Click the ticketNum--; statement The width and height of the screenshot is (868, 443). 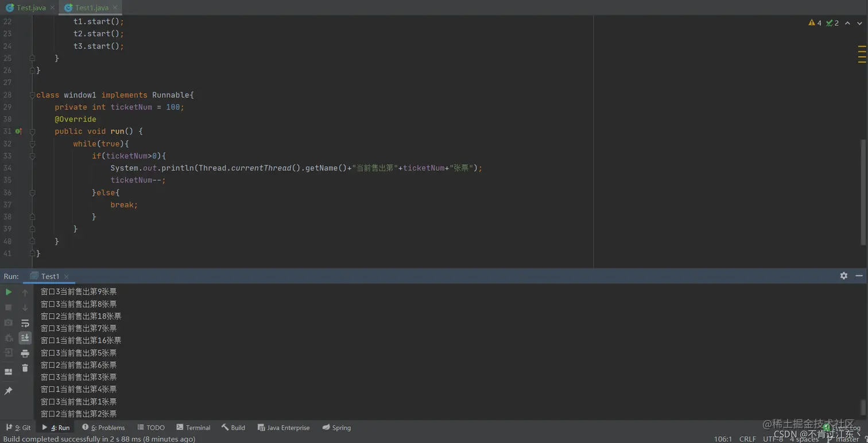138,180
